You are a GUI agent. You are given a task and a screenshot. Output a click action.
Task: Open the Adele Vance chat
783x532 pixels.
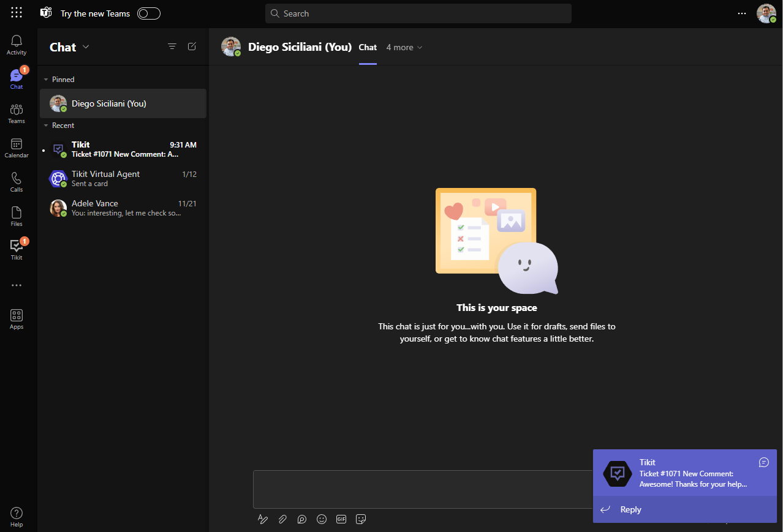(x=123, y=208)
